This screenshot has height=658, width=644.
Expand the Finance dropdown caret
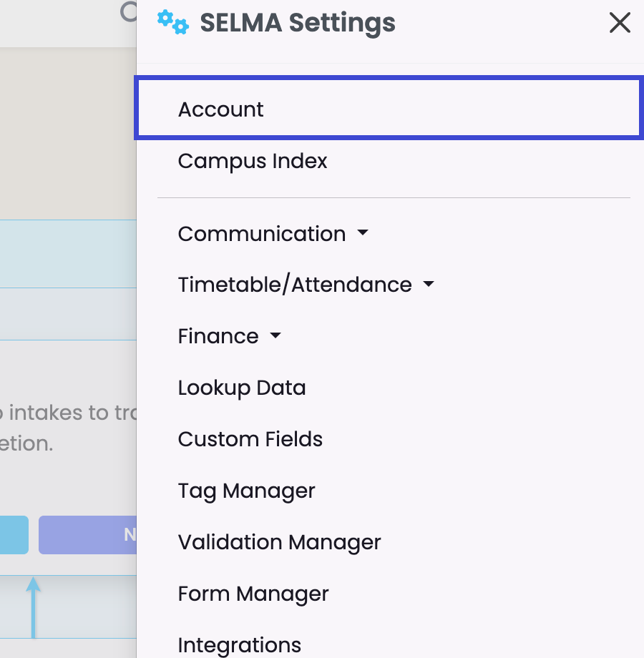pyautogui.click(x=275, y=336)
